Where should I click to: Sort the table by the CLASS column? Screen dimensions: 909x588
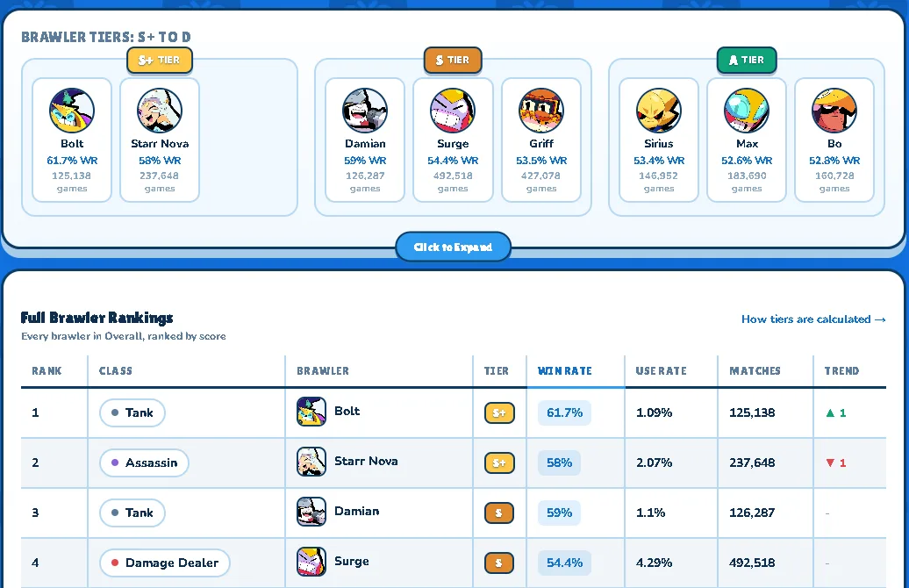[115, 370]
